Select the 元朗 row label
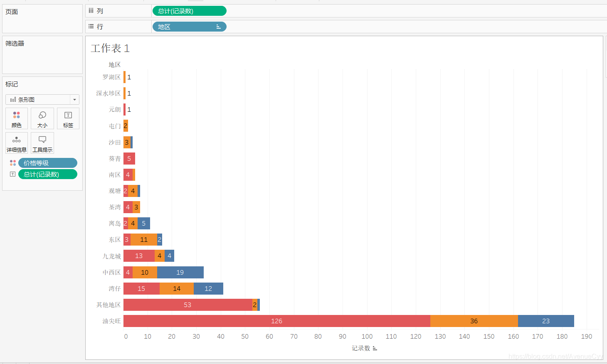The width and height of the screenshot is (607, 364). coord(115,109)
